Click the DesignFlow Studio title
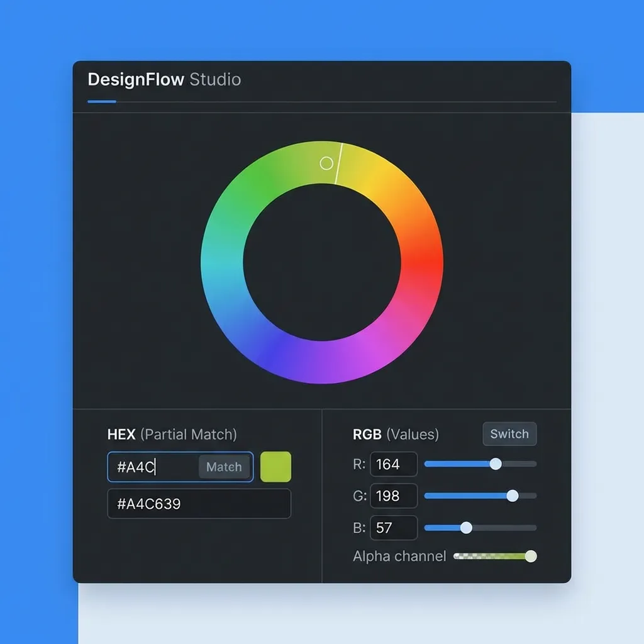The image size is (644, 644). tap(165, 80)
